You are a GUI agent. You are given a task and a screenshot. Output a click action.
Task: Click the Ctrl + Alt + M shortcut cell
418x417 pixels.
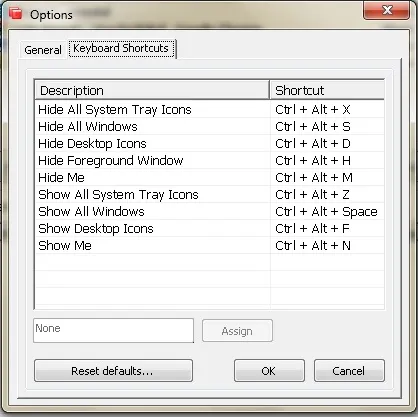(327, 177)
